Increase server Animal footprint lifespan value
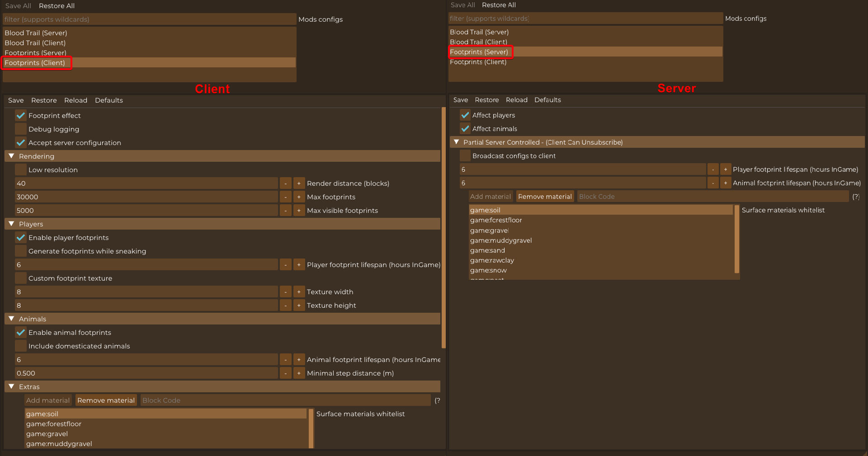The image size is (868, 456). [x=726, y=183]
